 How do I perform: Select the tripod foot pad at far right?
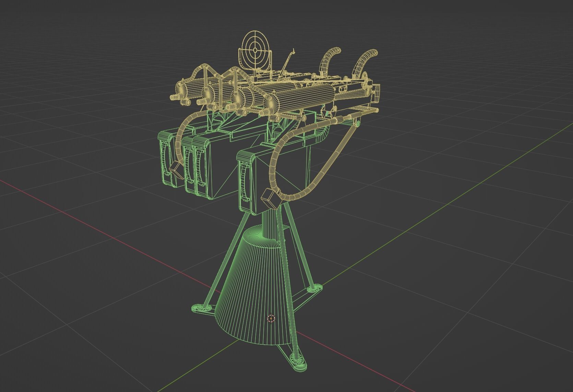314,288
